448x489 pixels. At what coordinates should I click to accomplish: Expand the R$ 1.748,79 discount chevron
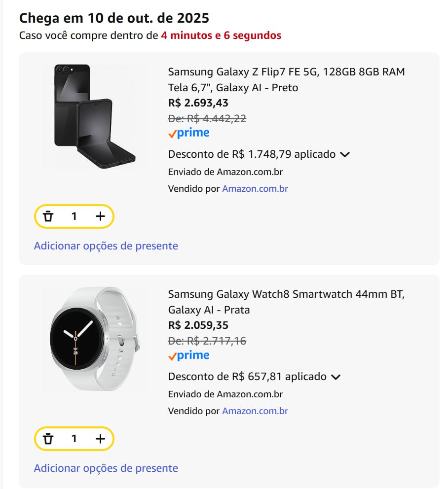click(345, 154)
